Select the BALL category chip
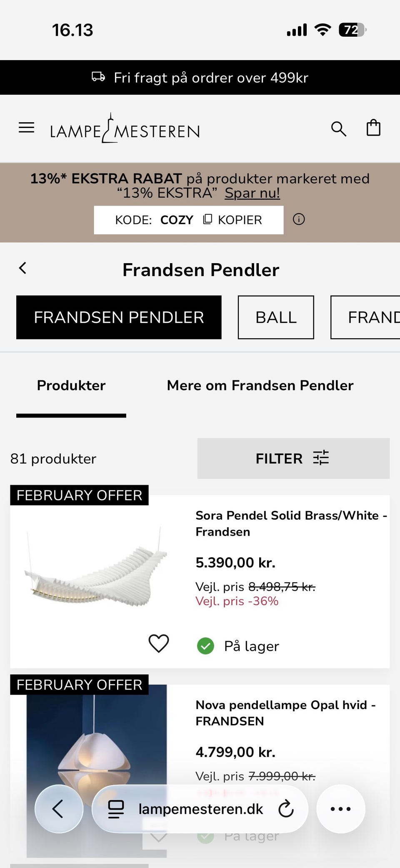400x868 pixels. pos(275,317)
